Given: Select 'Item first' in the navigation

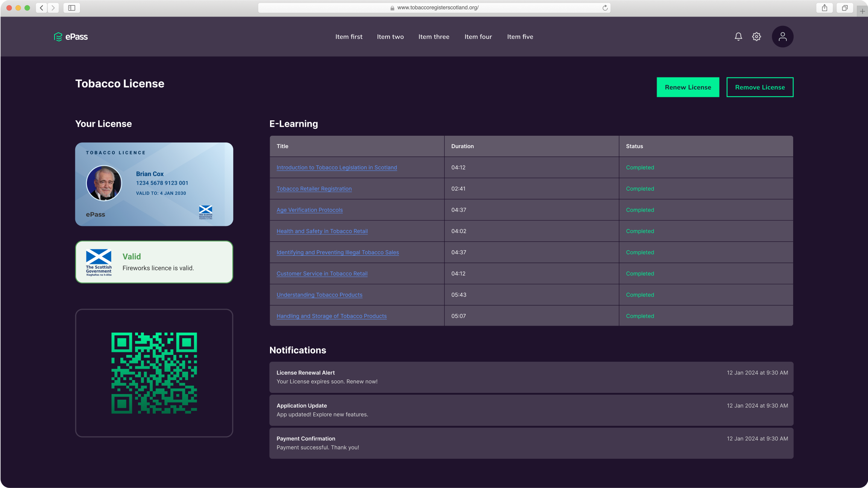Looking at the screenshot, I should 349,36.
